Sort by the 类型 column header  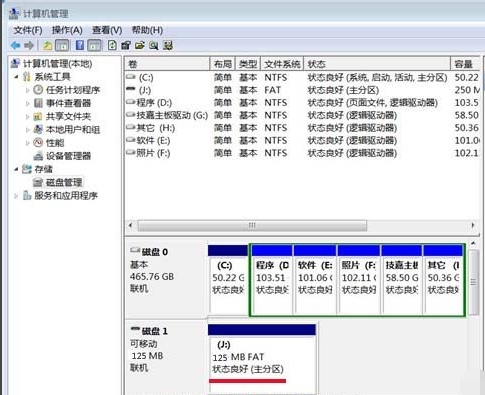coord(248,64)
